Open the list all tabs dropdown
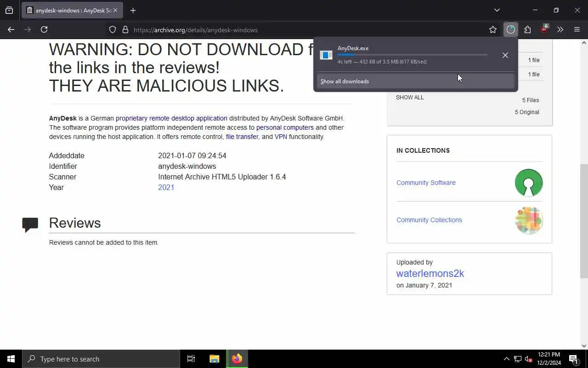588x368 pixels. [497, 10]
